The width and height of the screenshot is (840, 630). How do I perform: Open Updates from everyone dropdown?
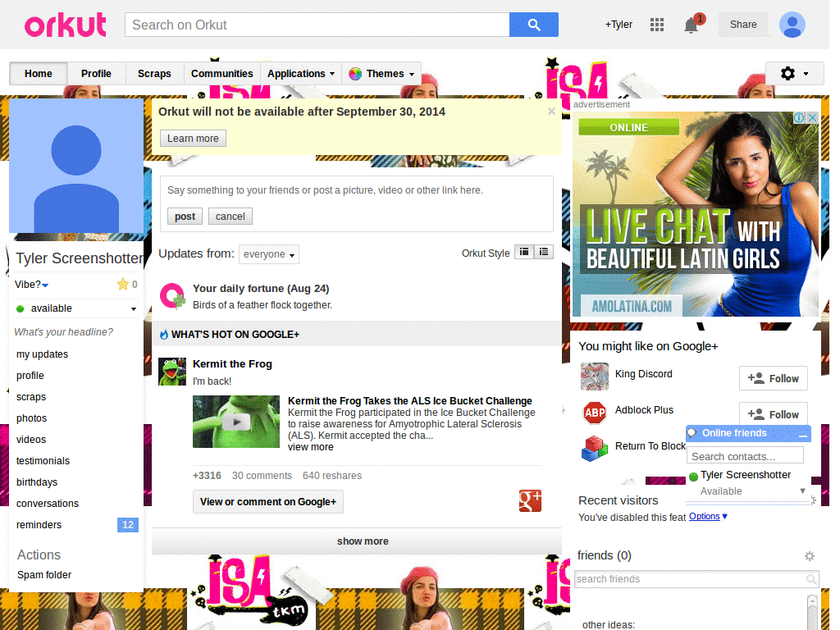(x=269, y=254)
